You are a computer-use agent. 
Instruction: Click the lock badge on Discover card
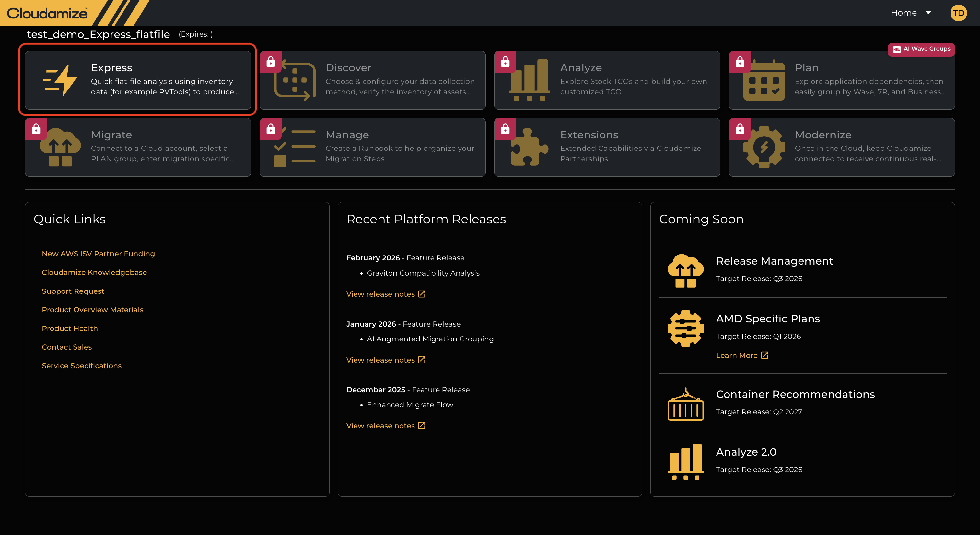tap(271, 62)
